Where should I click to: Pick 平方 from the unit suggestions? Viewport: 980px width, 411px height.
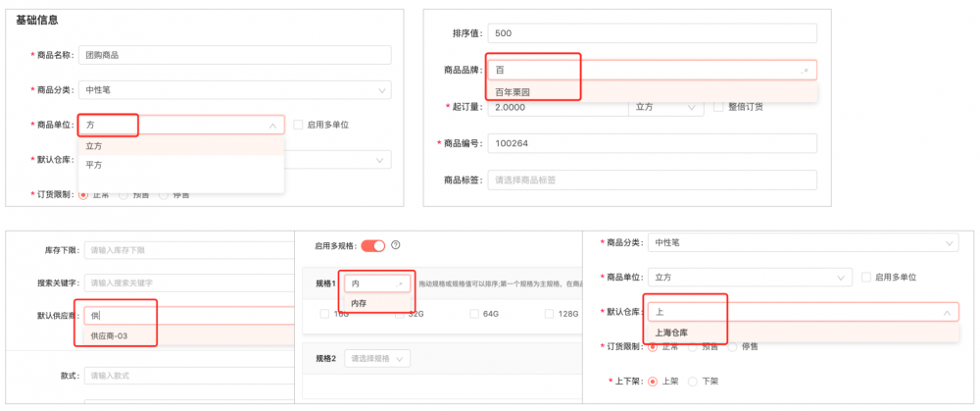coord(181,165)
